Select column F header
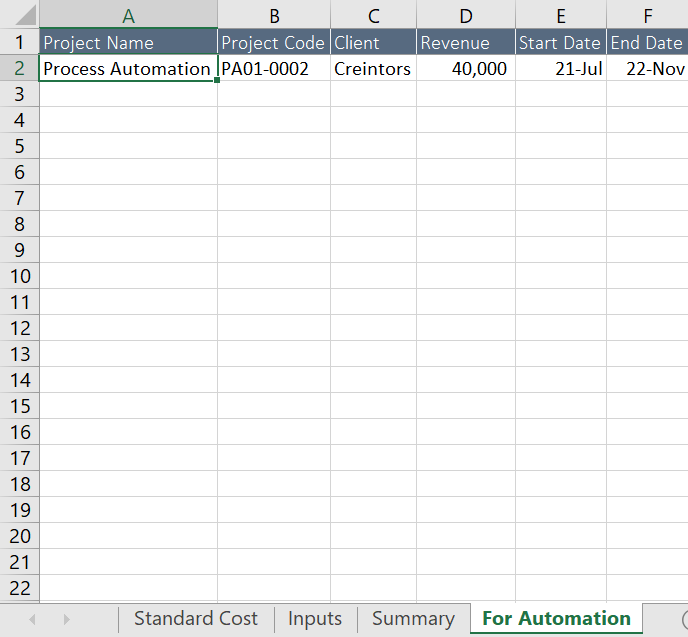This screenshot has width=688, height=637. (x=647, y=14)
